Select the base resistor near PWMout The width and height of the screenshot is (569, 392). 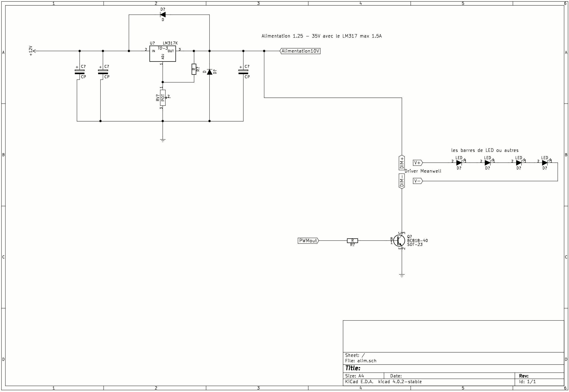click(x=352, y=241)
